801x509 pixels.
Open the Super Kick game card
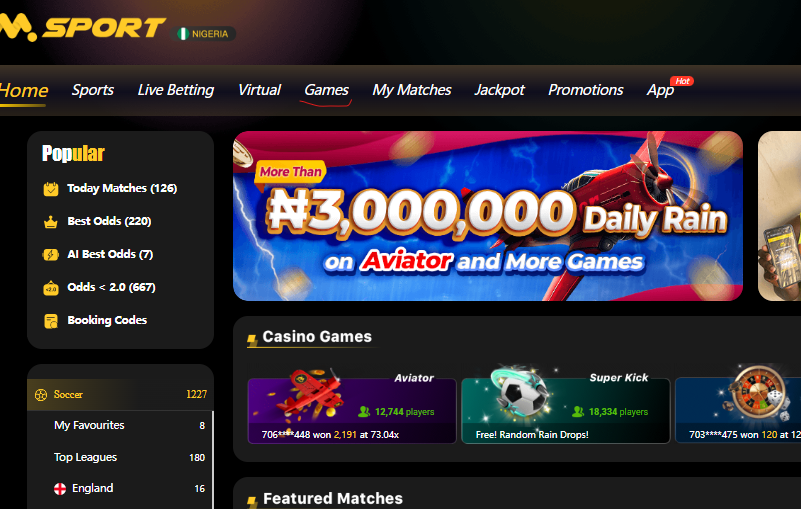[x=566, y=410]
